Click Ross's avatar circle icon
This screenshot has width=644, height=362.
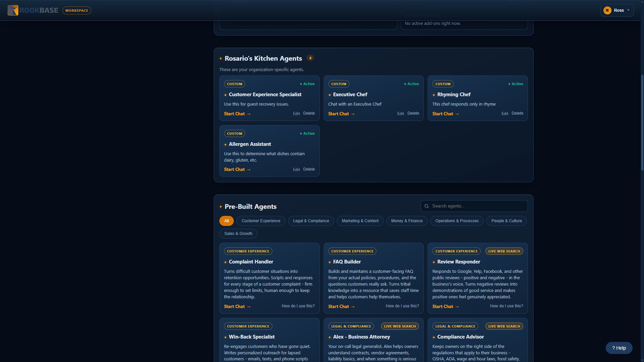click(607, 10)
